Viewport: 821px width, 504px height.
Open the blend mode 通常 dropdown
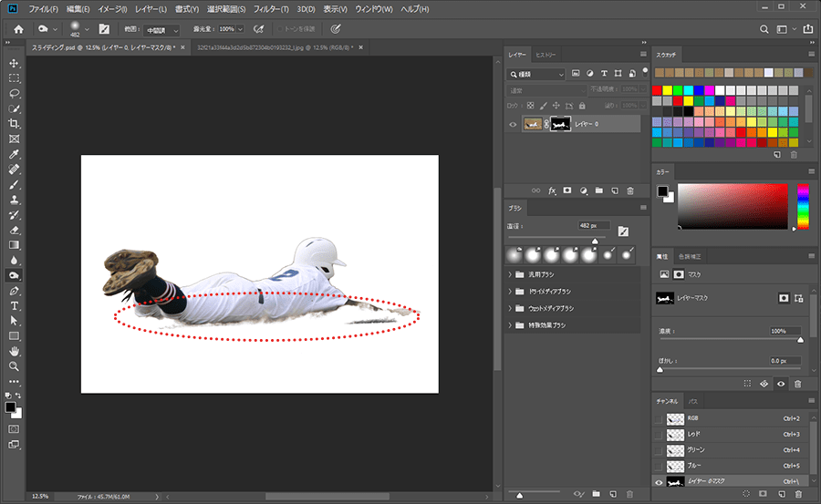click(x=546, y=90)
